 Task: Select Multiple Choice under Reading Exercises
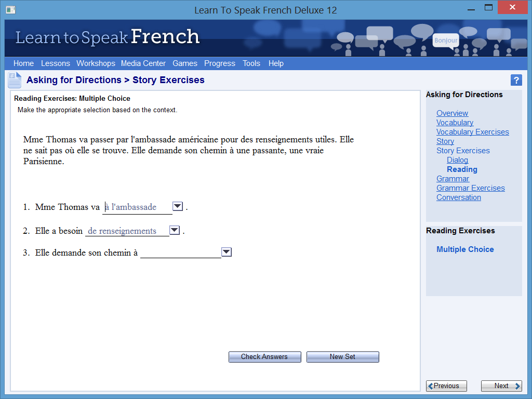click(x=465, y=249)
